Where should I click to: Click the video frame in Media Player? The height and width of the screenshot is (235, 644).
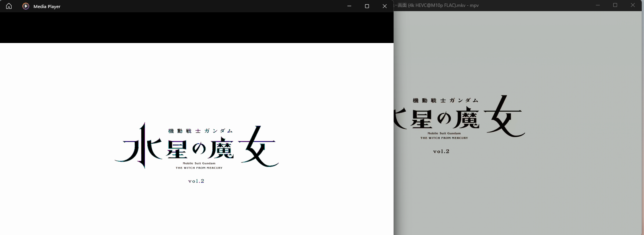[x=197, y=139]
